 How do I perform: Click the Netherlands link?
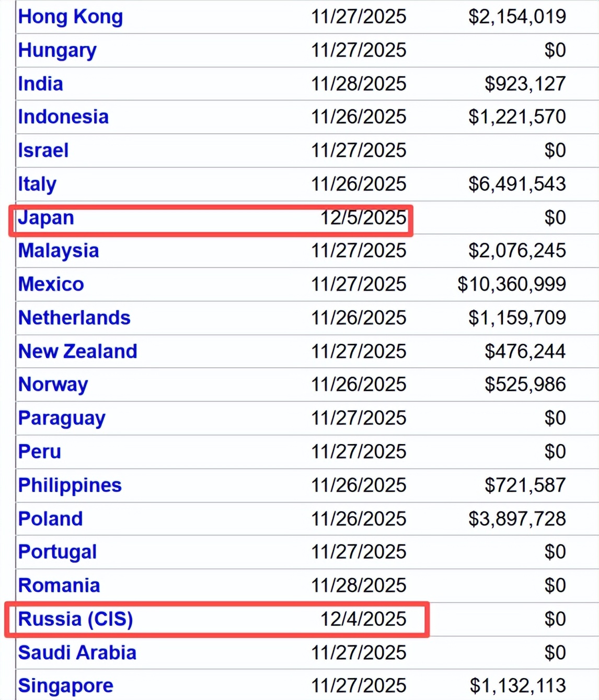[74, 318]
